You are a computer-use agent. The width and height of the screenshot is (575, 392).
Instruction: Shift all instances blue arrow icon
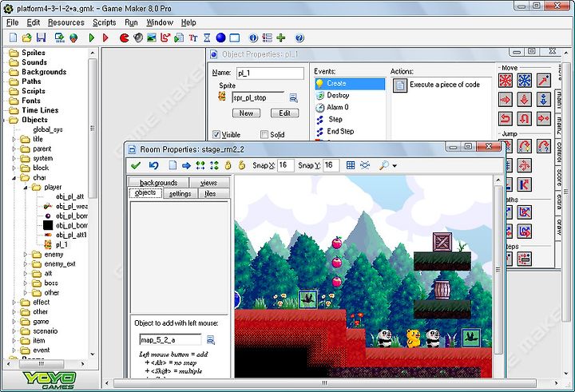[186, 165]
